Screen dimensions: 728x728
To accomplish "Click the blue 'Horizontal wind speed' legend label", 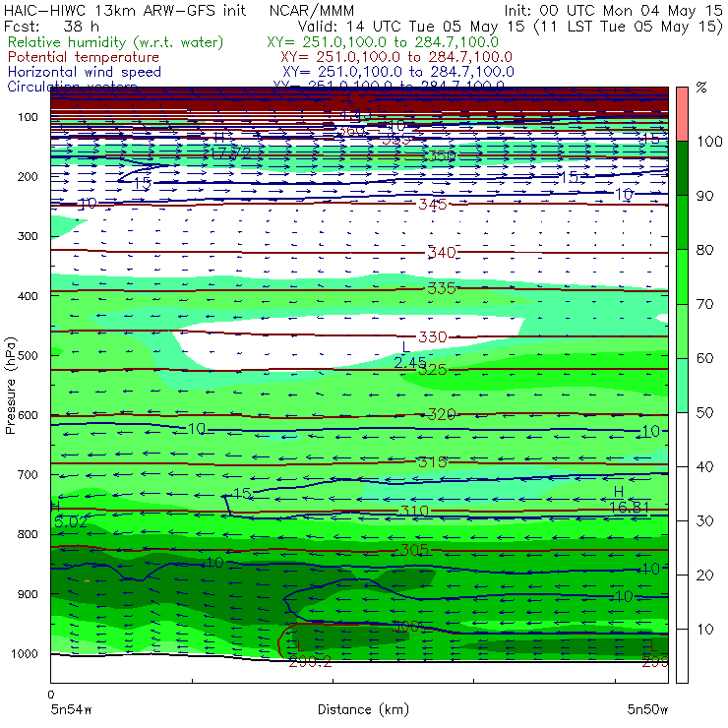I will coord(85,72).
